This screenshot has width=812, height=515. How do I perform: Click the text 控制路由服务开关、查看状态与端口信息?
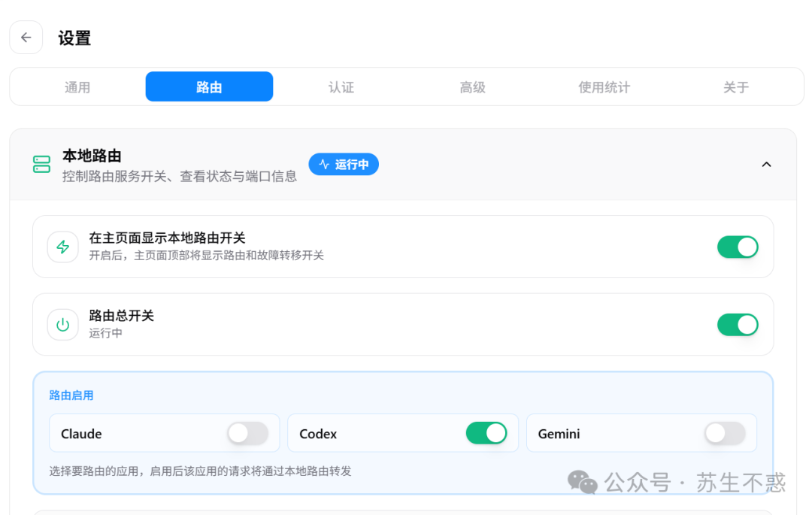coord(180,177)
